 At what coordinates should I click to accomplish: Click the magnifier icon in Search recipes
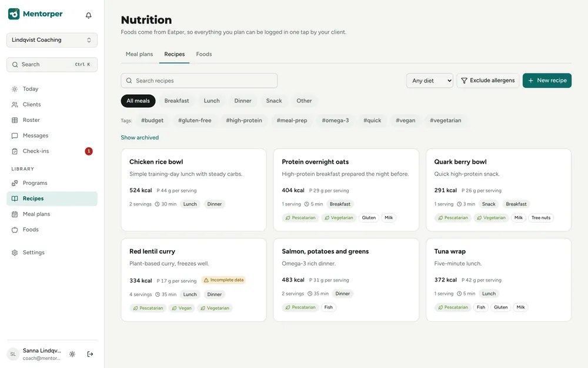coord(129,81)
